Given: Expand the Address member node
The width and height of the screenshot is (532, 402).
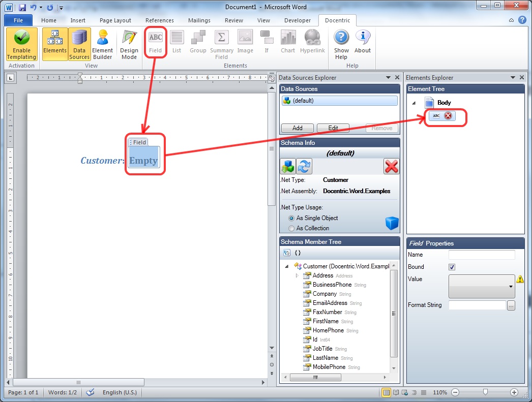Looking at the screenshot, I should coord(297,275).
